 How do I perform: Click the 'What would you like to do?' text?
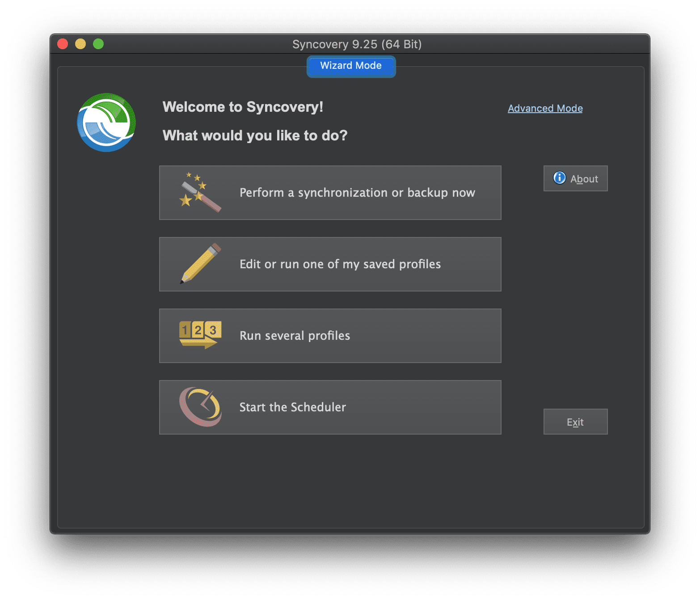[255, 135]
